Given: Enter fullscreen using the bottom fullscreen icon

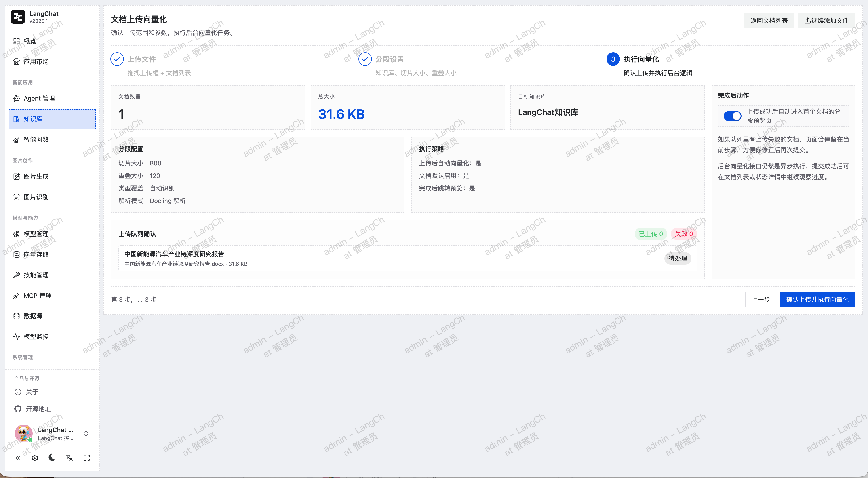Looking at the screenshot, I should point(86,458).
